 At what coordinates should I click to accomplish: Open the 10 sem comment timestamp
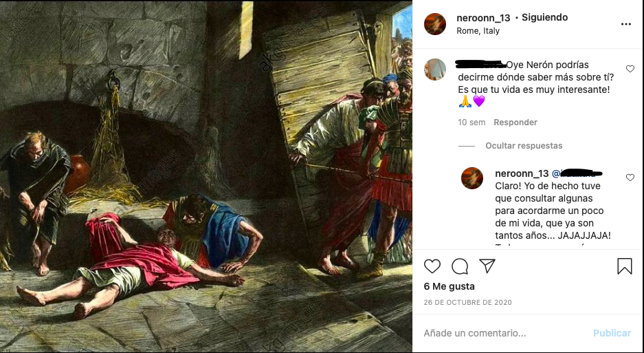471,122
